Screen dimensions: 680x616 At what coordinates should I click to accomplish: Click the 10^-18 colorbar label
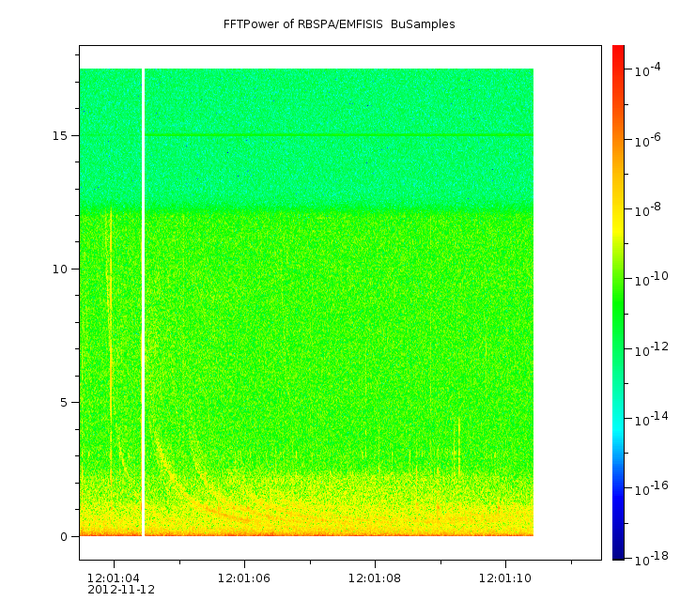tap(648, 560)
